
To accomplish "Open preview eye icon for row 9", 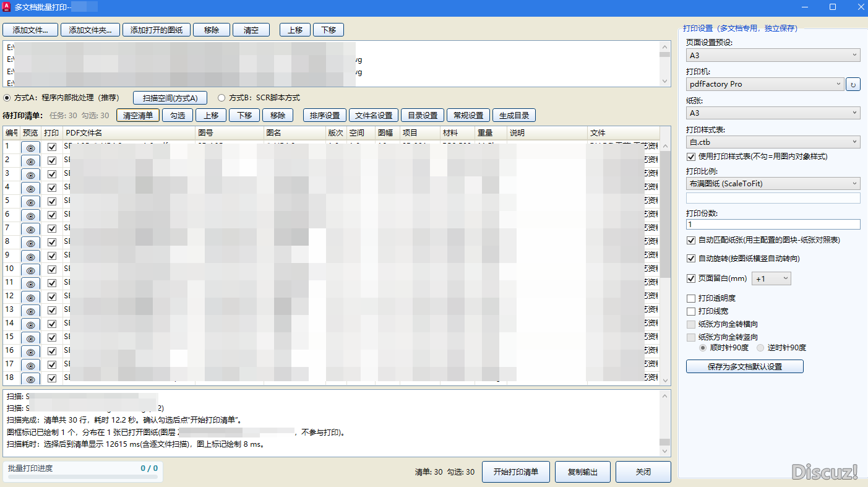I will coord(30,256).
